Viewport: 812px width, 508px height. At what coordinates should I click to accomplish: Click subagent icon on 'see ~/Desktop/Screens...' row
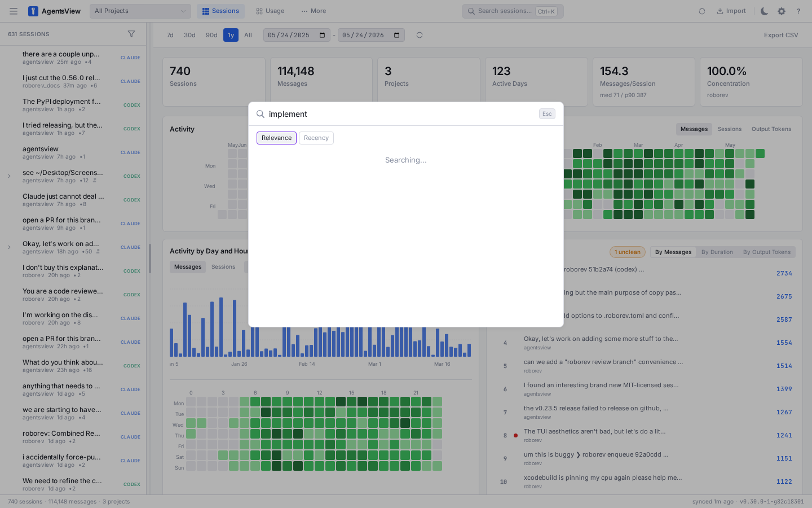(x=95, y=181)
